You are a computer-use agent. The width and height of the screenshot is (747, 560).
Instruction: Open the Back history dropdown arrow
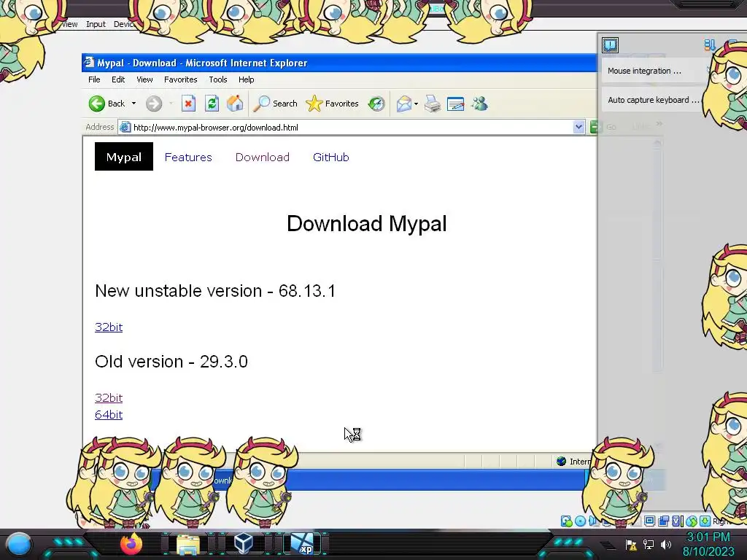(134, 104)
